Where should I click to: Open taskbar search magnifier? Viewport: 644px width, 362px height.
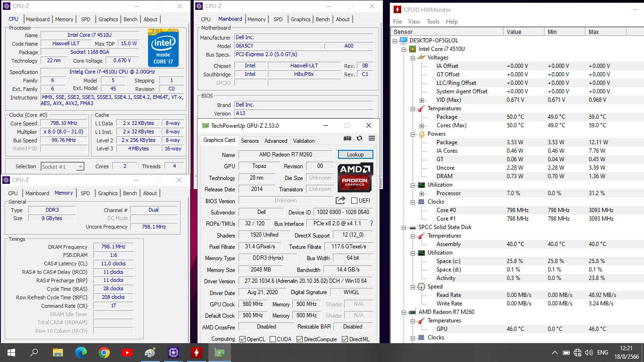(x=34, y=353)
